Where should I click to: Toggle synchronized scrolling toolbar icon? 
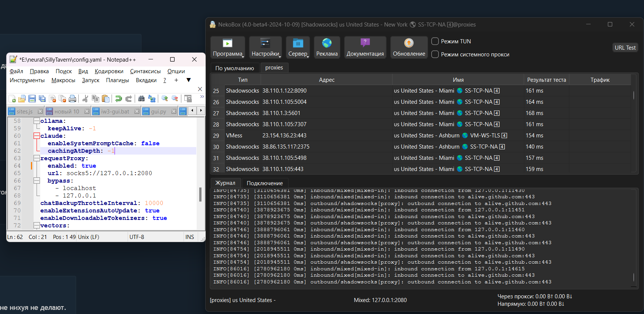point(188,99)
